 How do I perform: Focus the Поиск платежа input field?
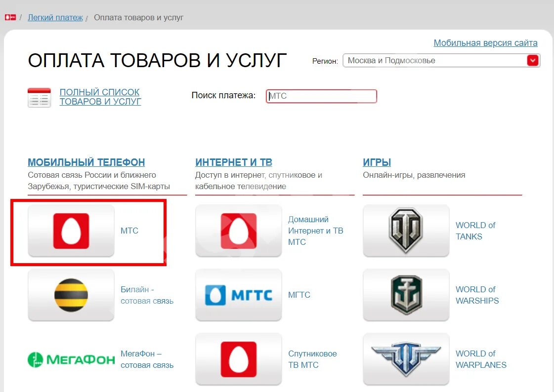(x=321, y=96)
